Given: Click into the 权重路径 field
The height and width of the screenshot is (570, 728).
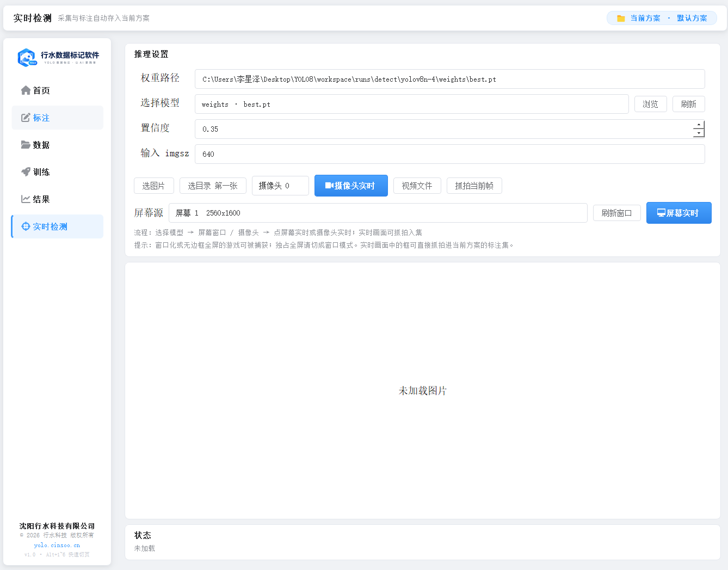Looking at the screenshot, I should tap(450, 79).
